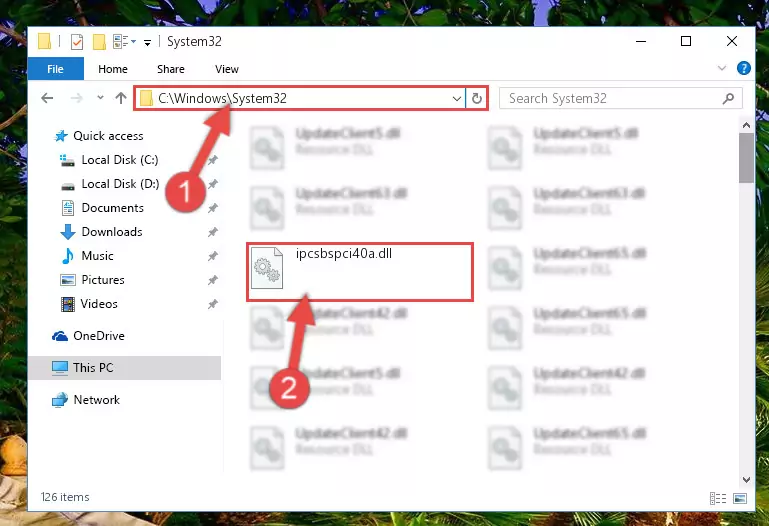
Task: Open Customize Quick Access Toolbar dropdown arrow
Action: pyautogui.click(x=147, y=43)
